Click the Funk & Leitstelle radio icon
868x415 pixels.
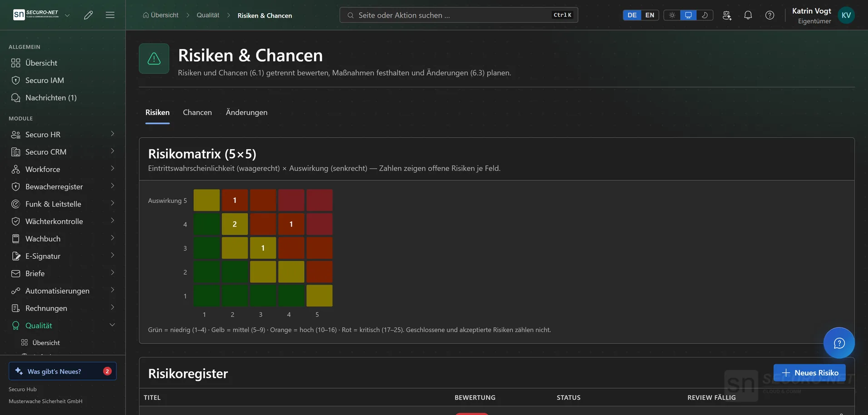16,204
